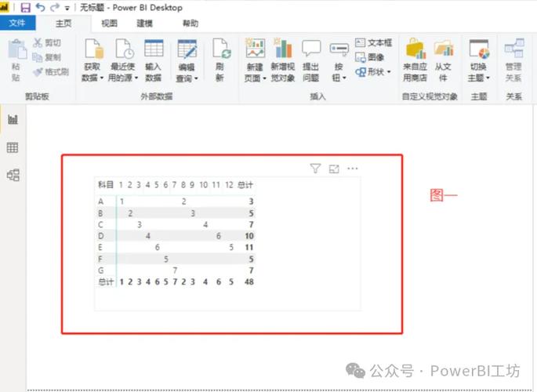Click 从文件 import visual from file

point(443,49)
